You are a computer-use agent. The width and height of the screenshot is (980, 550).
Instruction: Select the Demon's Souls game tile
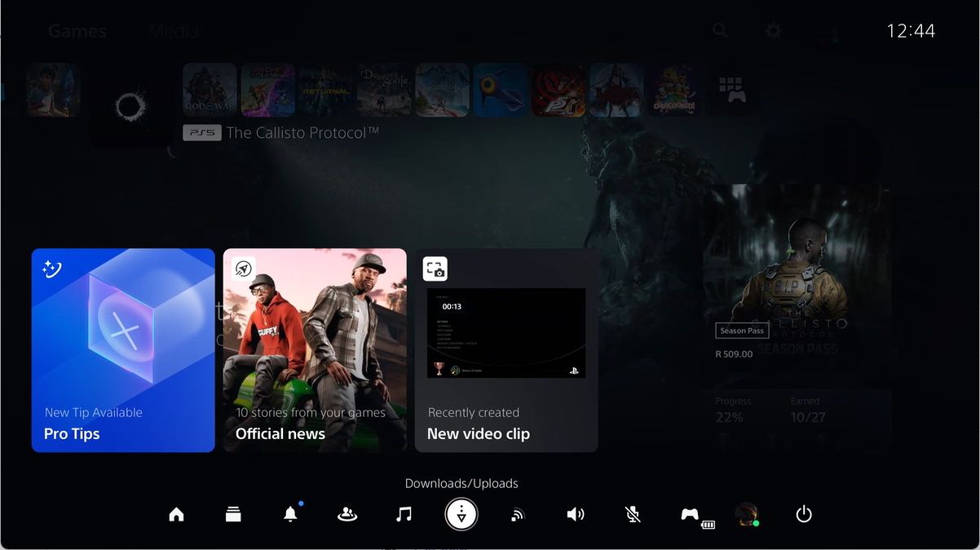[384, 90]
